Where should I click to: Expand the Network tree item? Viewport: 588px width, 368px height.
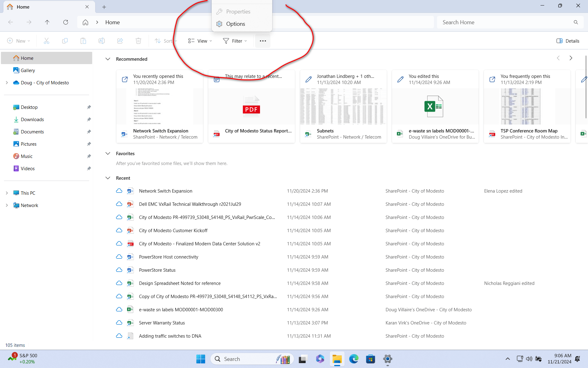[x=7, y=205]
